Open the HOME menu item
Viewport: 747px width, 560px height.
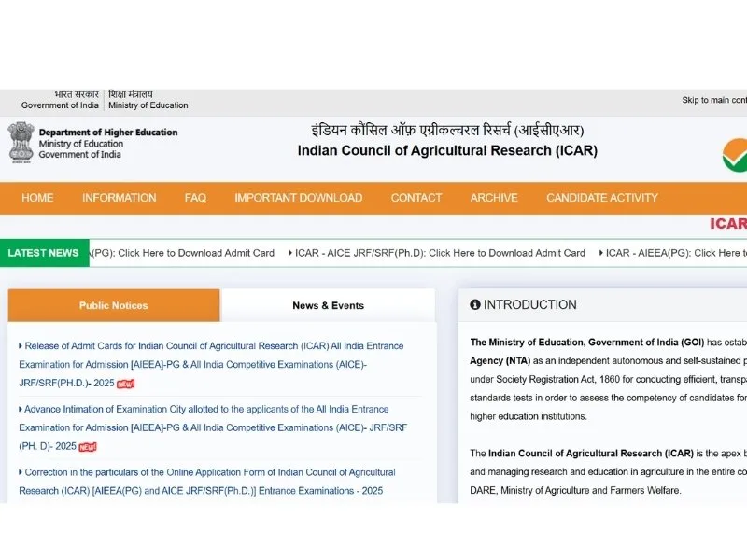tap(37, 198)
